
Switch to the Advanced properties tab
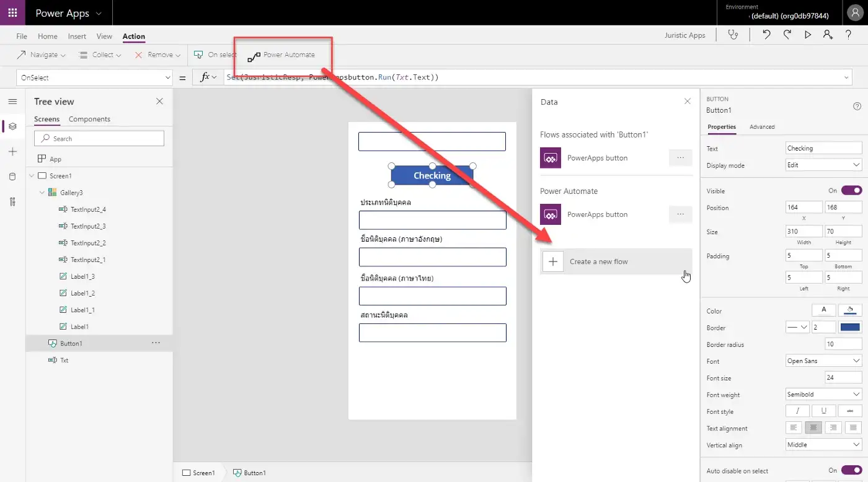pyautogui.click(x=762, y=126)
